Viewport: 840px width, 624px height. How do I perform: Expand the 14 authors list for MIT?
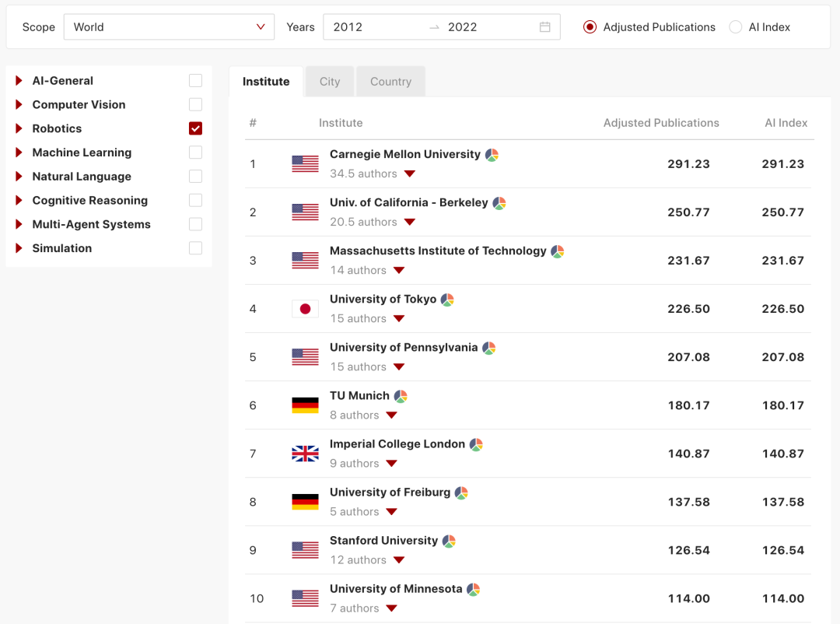[399, 270]
